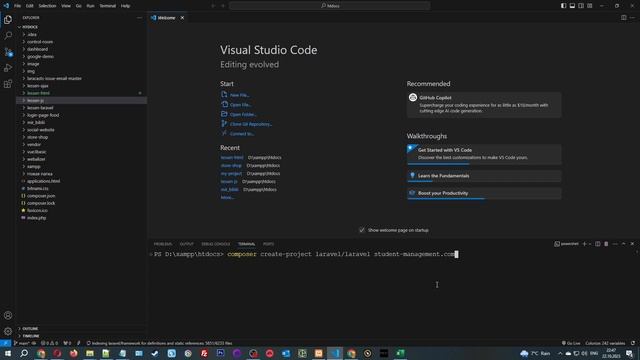
Task: Open the Run and Debug view
Action: pyautogui.click(x=8, y=68)
